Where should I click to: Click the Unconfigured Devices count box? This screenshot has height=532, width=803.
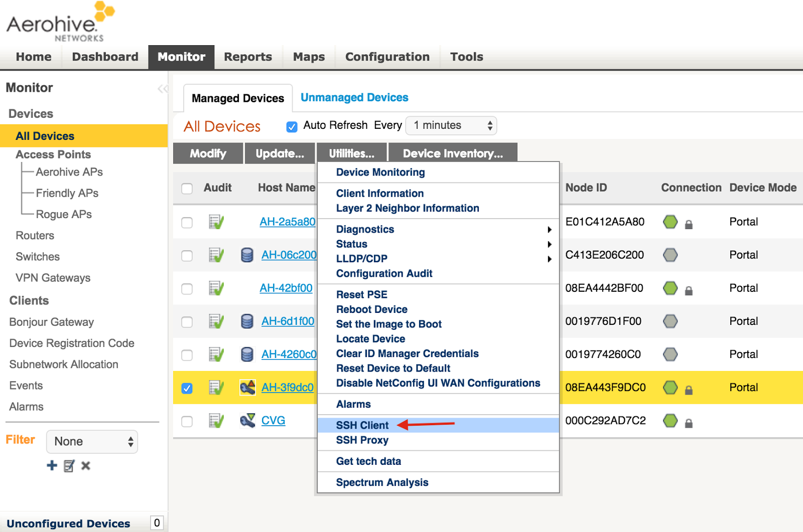tap(157, 522)
